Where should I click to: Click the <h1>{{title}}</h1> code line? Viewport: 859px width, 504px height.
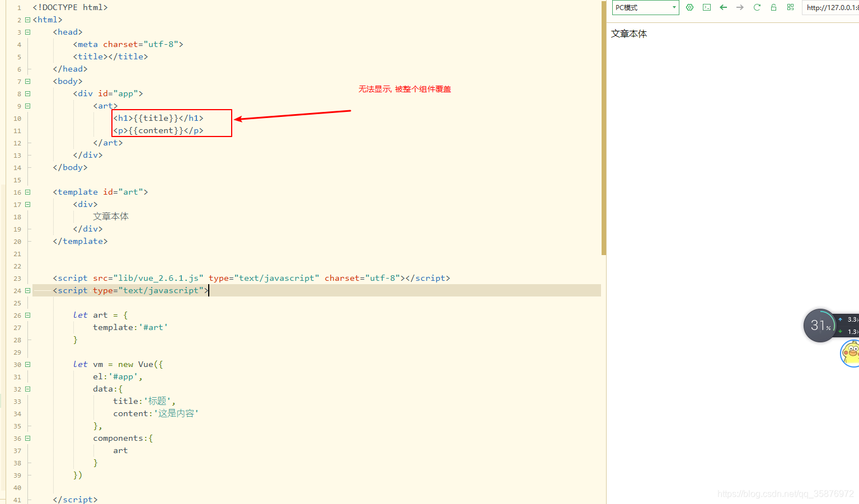[158, 118]
